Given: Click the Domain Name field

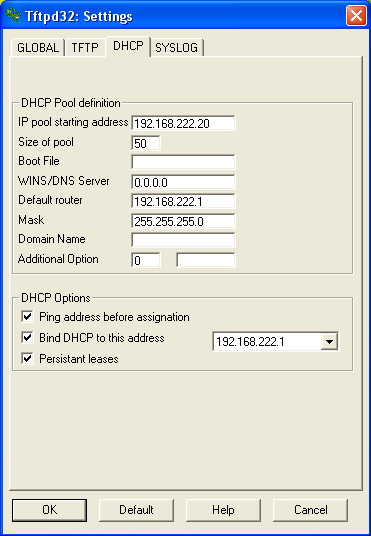Looking at the screenshot, I should click(x=183, y=240).
